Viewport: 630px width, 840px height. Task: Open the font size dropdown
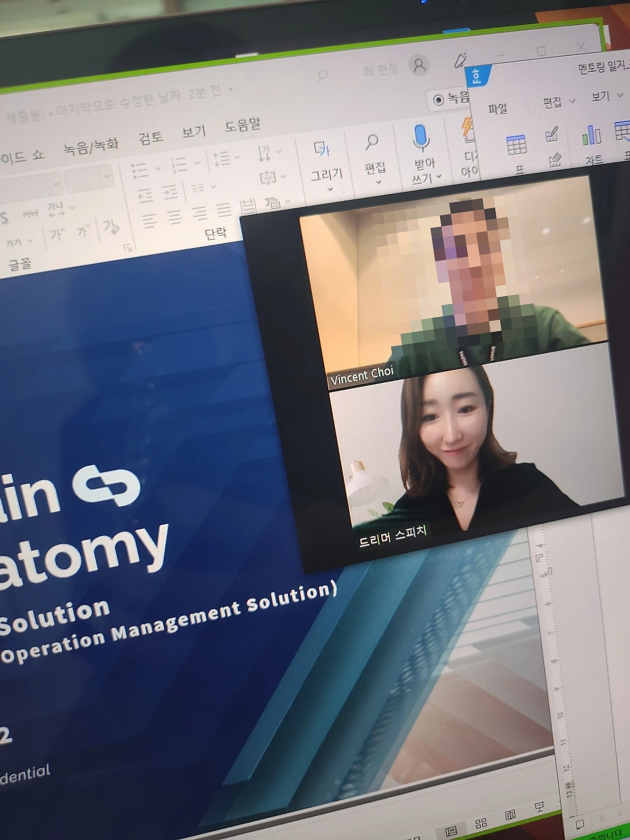[x=106, y=176]
